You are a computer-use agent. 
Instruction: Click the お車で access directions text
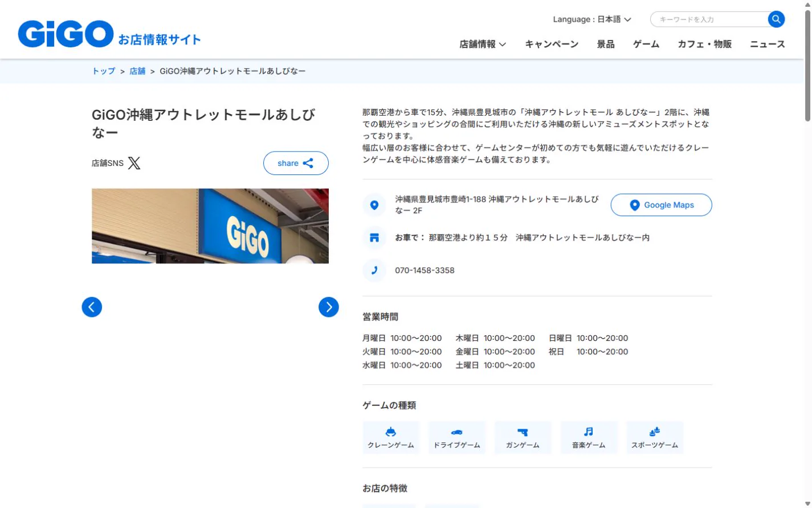pyautogui.click(x=523, y=238)
